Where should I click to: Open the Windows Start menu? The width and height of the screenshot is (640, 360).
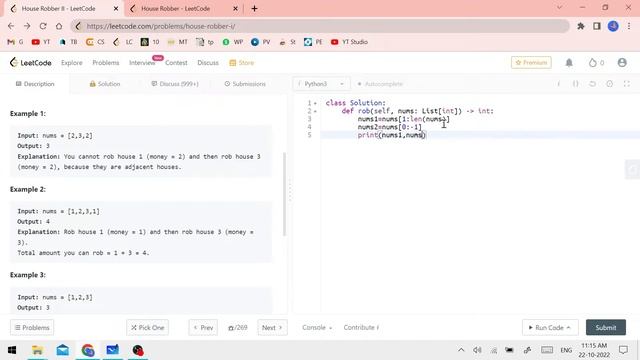pos(12,350)
